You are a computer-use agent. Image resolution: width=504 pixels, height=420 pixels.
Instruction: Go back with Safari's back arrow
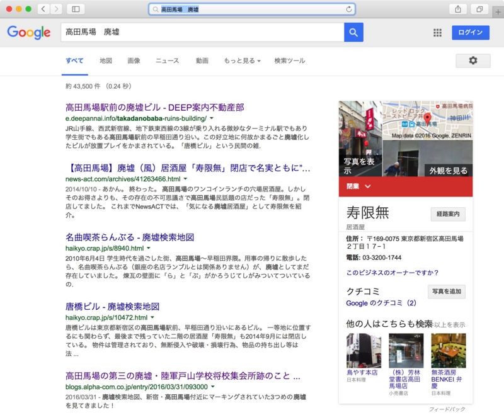(43, 9)
